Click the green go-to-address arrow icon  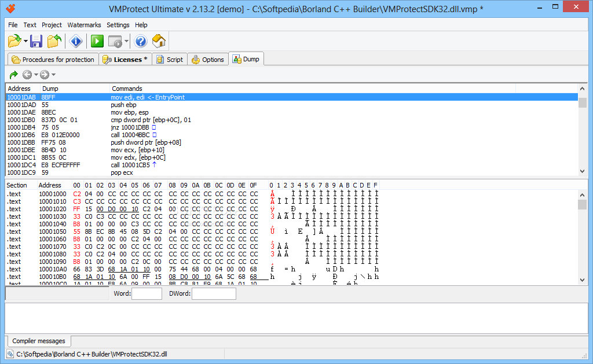(14, 75)
